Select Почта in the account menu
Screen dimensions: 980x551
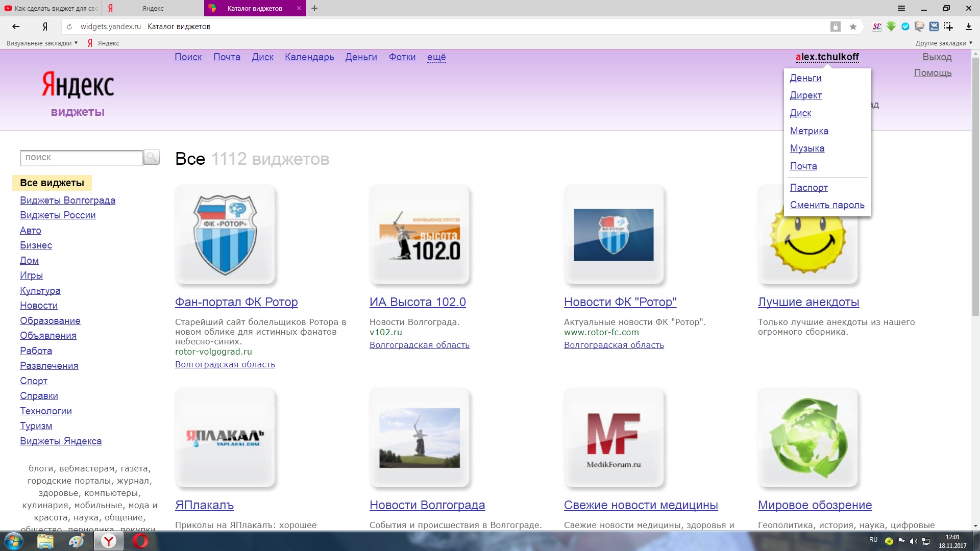tap(803, 166)
